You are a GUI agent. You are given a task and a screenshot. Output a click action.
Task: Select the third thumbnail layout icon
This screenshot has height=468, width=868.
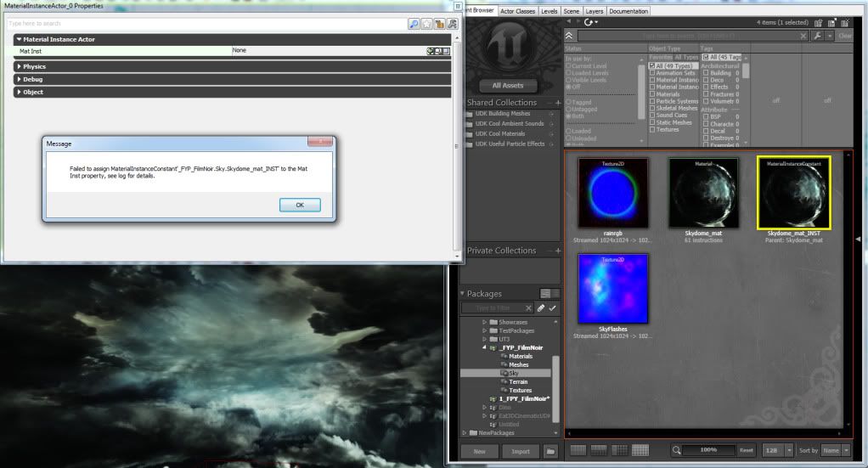click(619, 450)
